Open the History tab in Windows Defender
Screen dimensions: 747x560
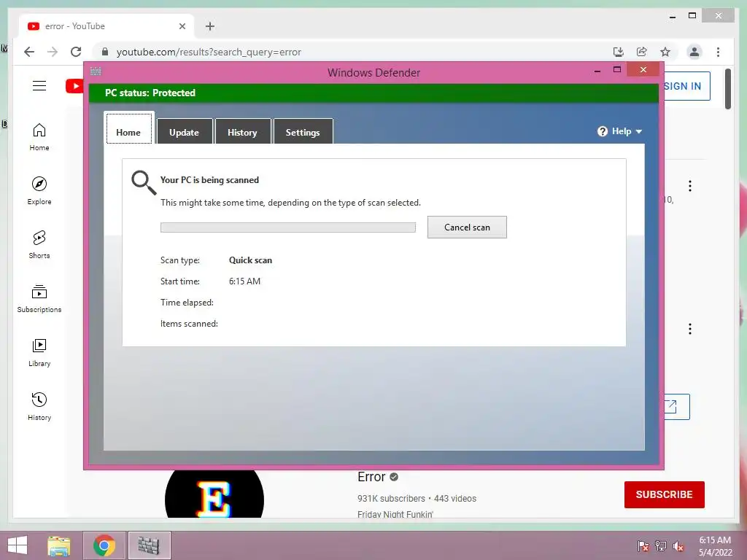point(242,131)
